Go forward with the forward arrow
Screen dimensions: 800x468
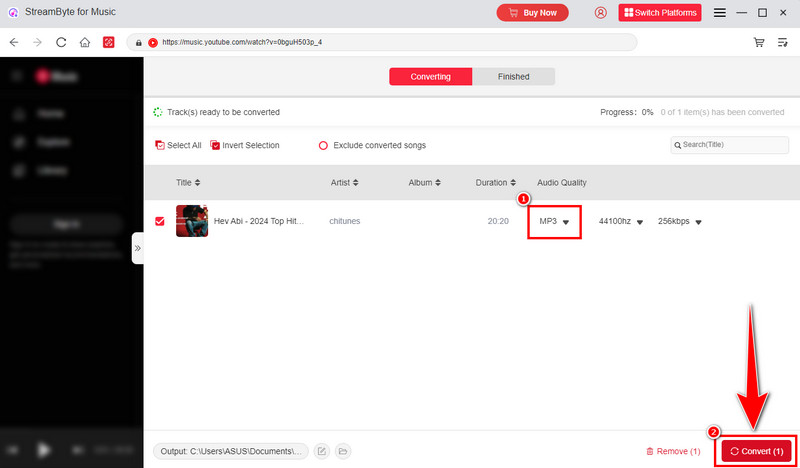pos(37,42)
